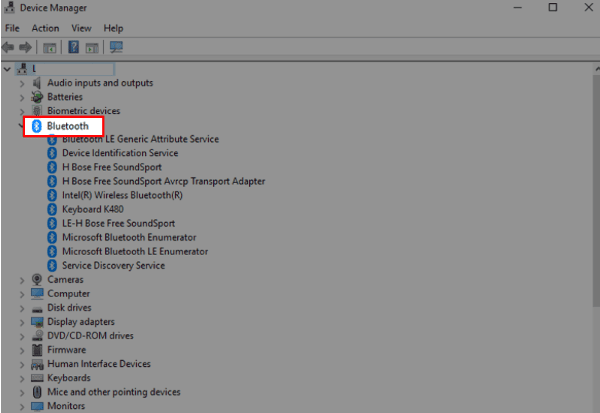Click the computer root node icon

(x=23, y=69)
